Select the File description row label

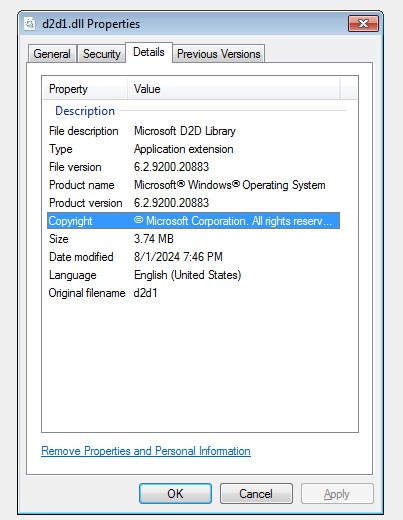click(x=84, y=131)
